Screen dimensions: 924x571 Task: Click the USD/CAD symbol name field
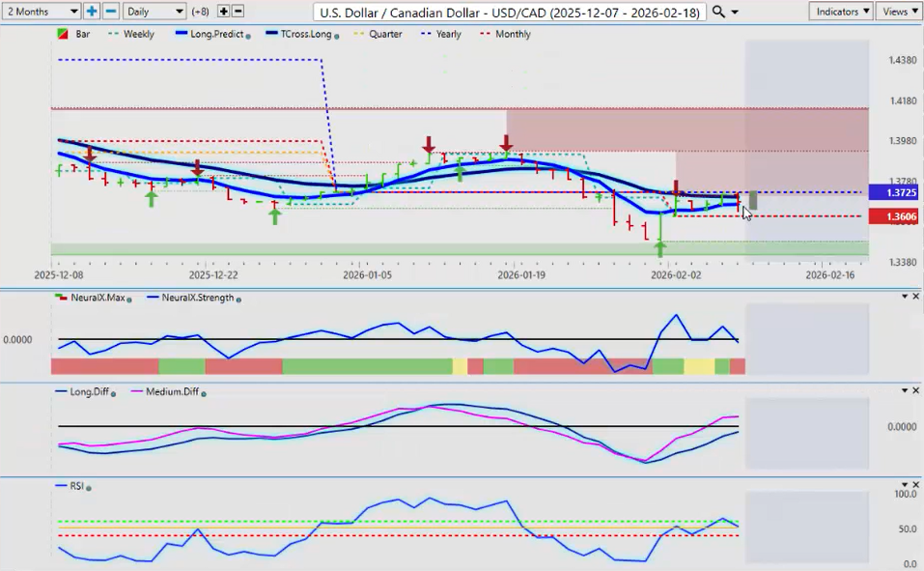click(510, 12)
